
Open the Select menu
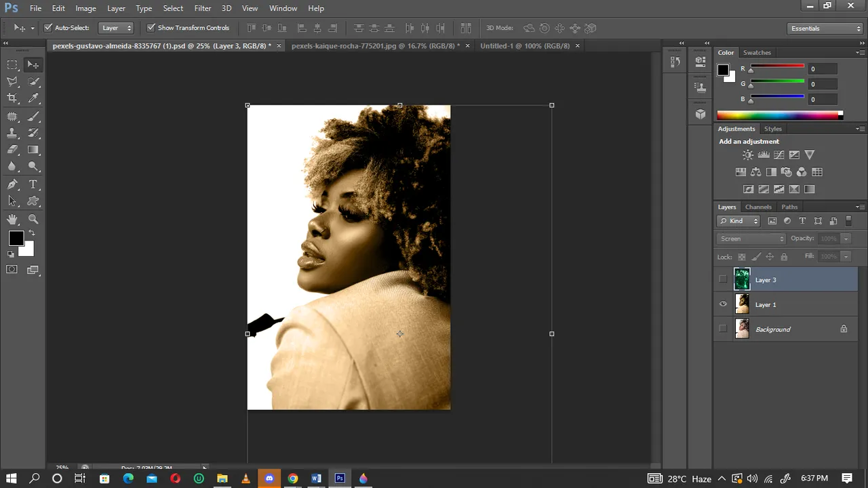coord(173,8)
